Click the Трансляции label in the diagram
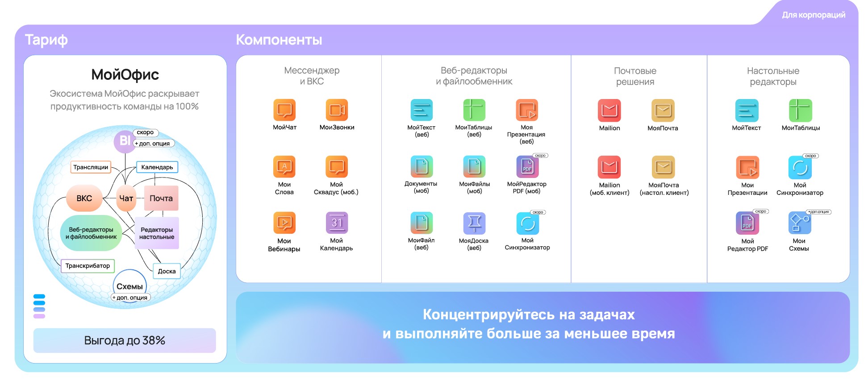 (x=91, y=167)
